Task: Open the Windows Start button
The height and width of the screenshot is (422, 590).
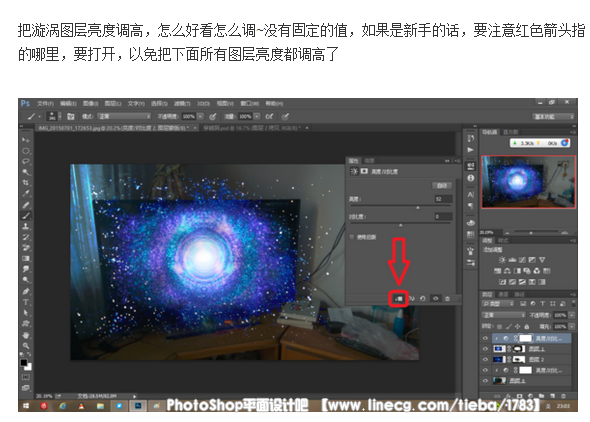Action: [26, 406]
